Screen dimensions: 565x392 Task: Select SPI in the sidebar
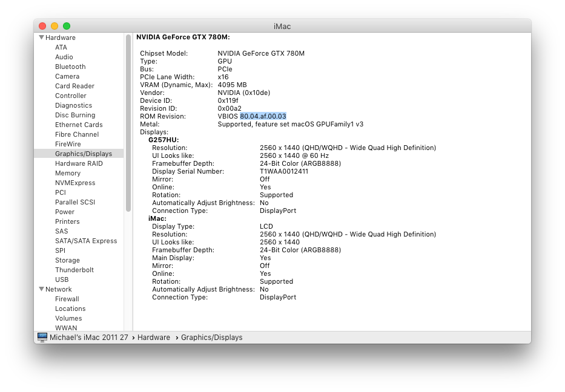coord(60,250)
